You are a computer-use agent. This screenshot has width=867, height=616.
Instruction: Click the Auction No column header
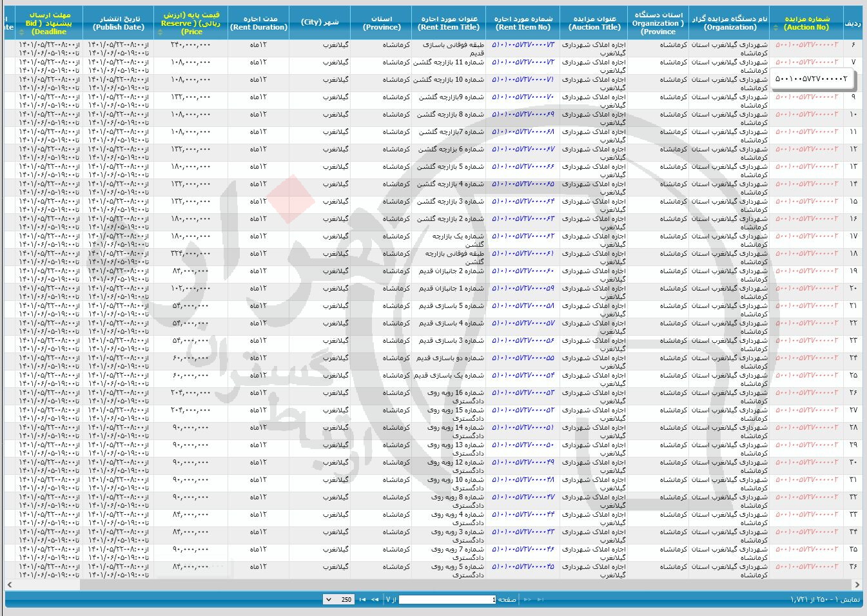(806, 23)
